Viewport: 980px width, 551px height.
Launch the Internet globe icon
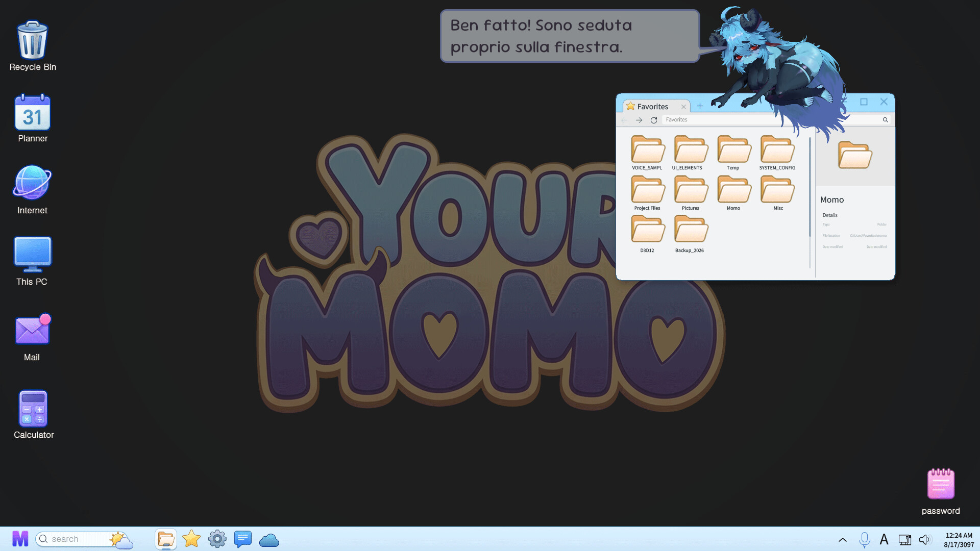coord(32,190)
